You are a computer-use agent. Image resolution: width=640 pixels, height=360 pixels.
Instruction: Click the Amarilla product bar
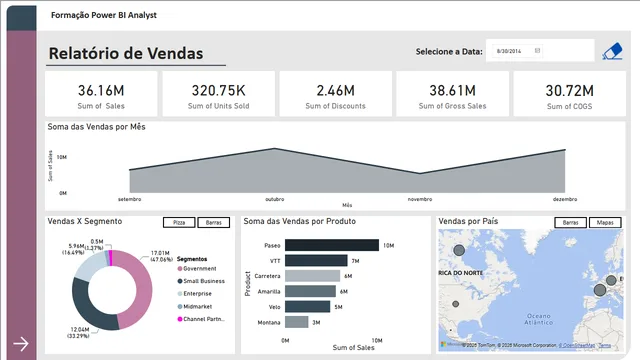310,291
